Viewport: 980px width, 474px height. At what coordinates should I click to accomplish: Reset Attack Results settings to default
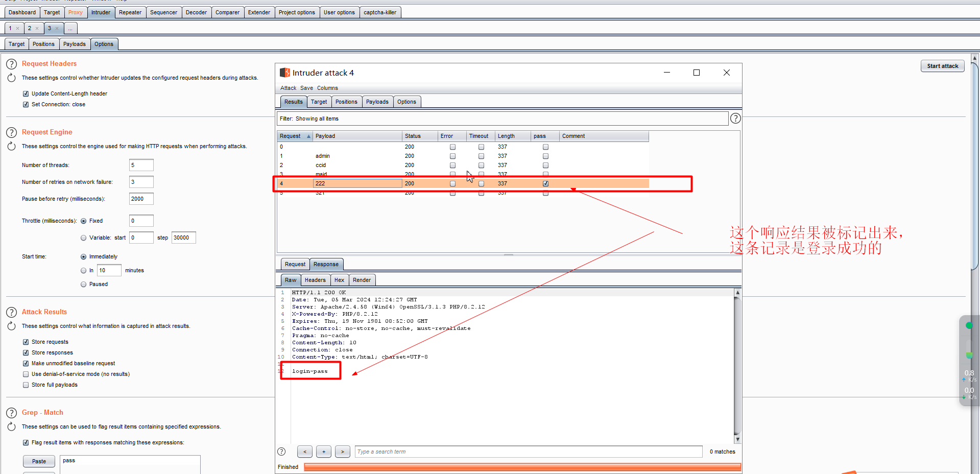(x=11, y=326)
